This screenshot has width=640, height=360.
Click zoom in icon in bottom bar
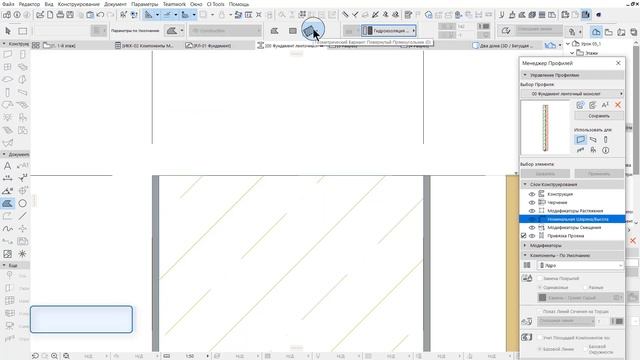click(54, 356)
